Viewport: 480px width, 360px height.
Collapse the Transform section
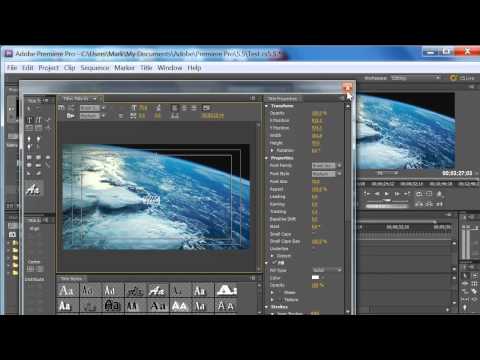pyautogui.click(x=267, y=106)
